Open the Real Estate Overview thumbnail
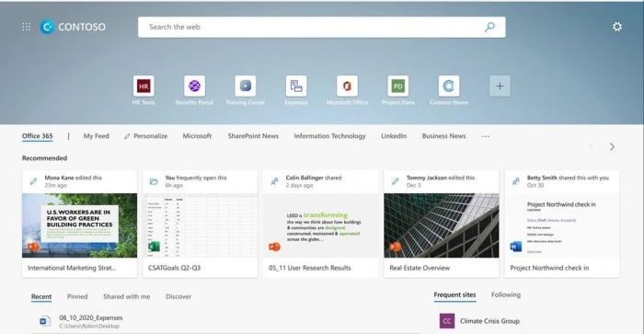 [x=442, y=225]
